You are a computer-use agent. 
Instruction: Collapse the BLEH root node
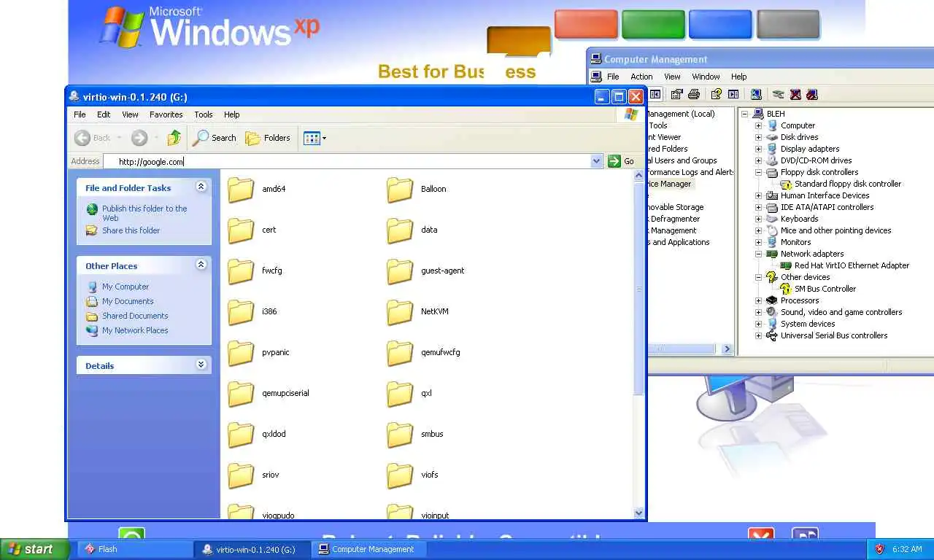tap(744, 114)
